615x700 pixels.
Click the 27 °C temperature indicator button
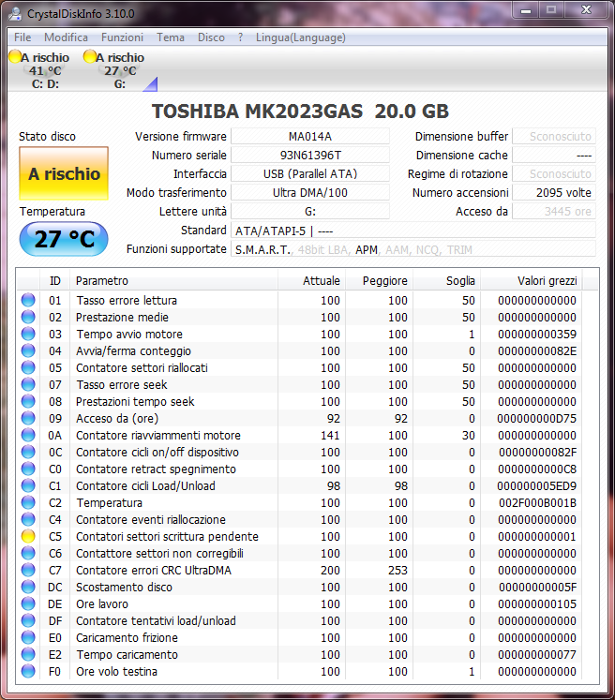coord(64,239)
